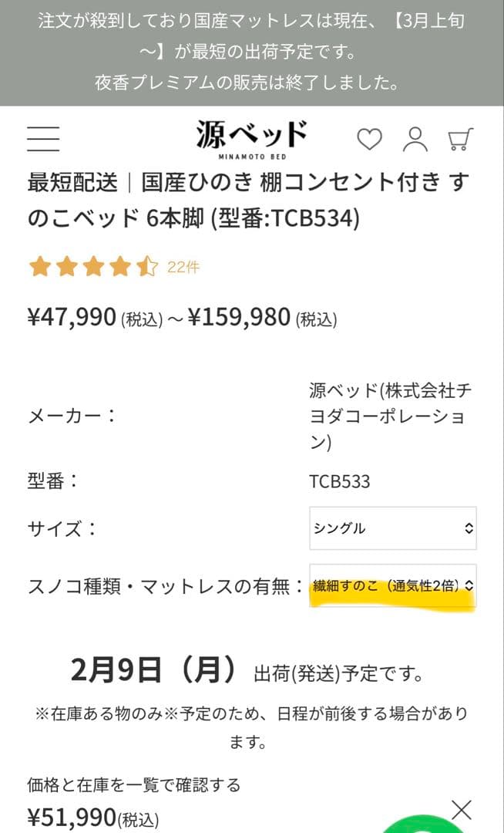Dismiss the popup with the X

[x=462, y=809]
